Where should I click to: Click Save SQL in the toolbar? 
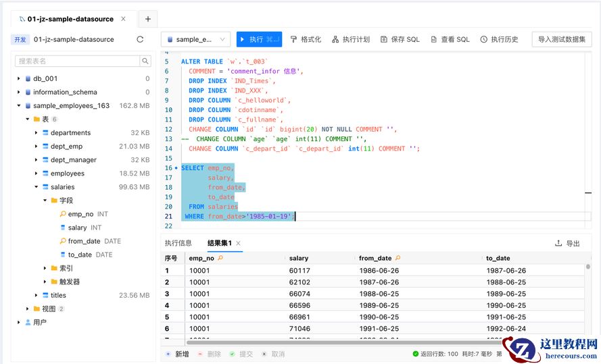coord(400,39)
